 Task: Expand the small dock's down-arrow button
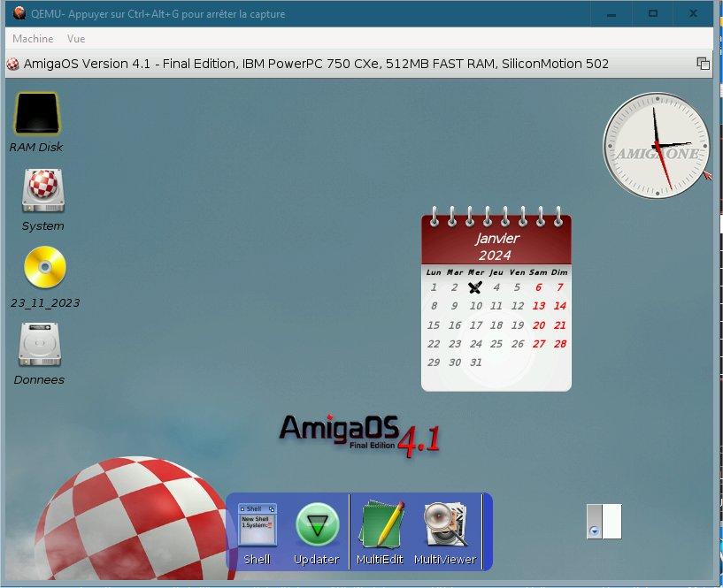click(x=595, y=531)
